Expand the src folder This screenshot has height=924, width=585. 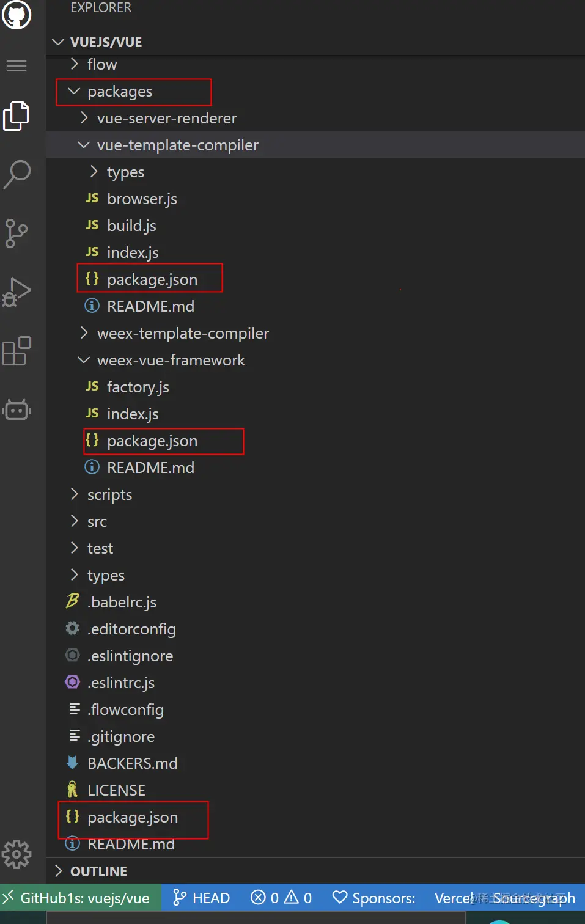point(315,521)
